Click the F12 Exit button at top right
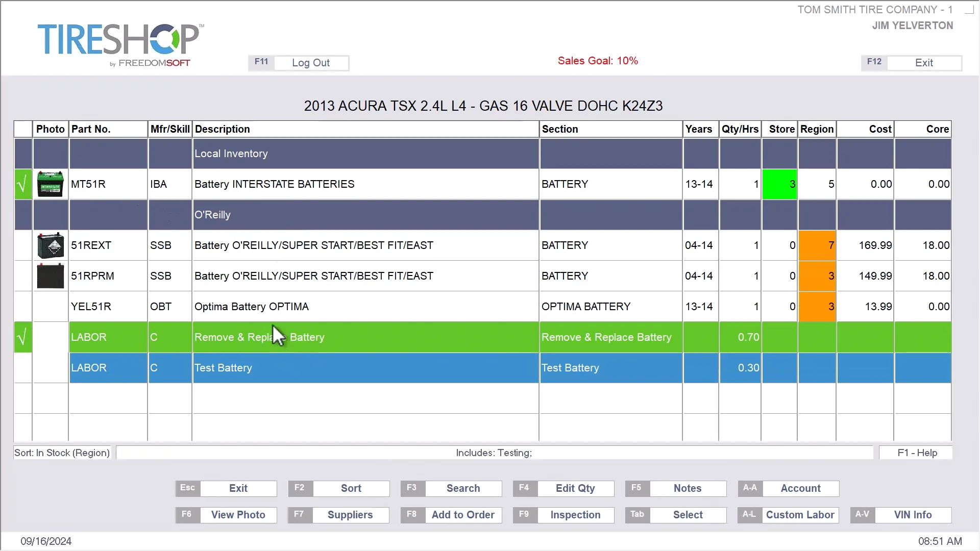 coord(911,63)
